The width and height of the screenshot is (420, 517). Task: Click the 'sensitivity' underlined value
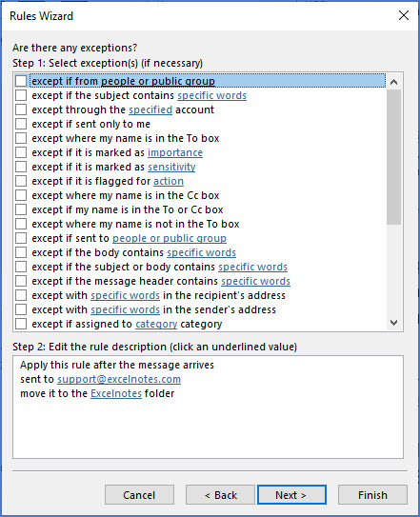(171, 167)
